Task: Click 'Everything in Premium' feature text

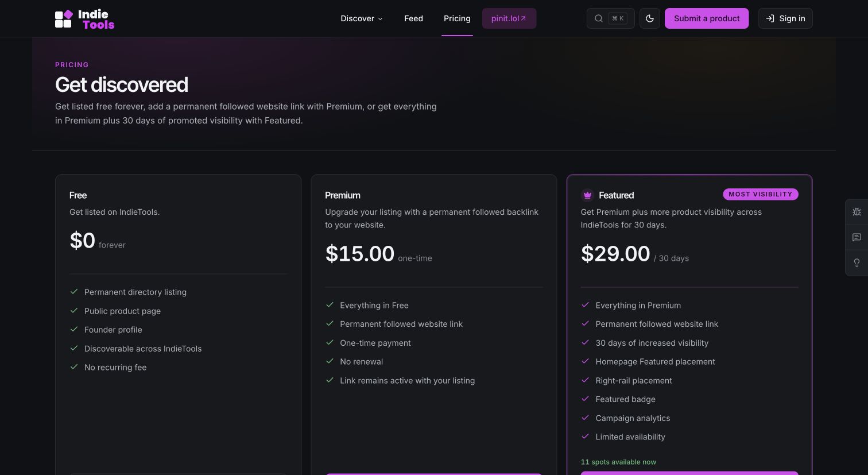Action: [x=638, y=306]
